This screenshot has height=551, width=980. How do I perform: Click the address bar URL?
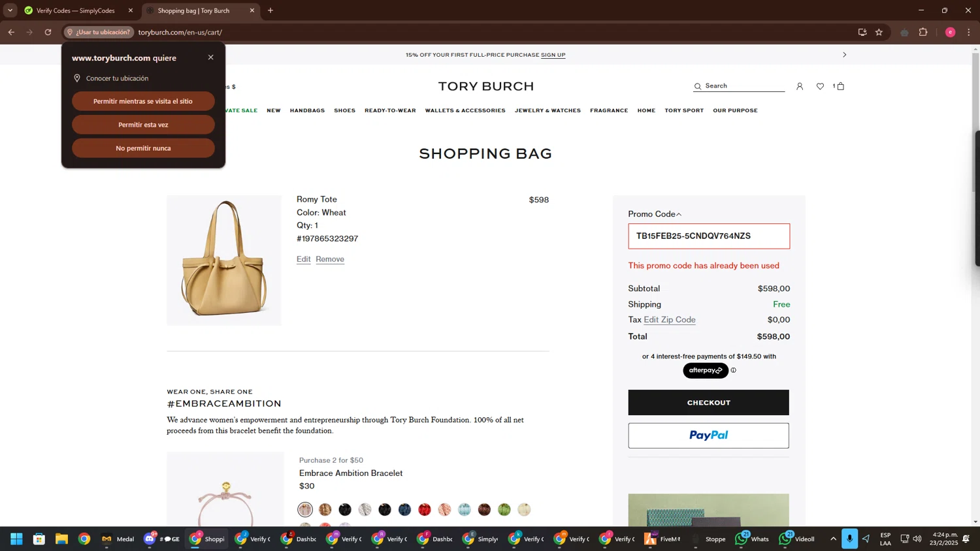tap(180, 32)
